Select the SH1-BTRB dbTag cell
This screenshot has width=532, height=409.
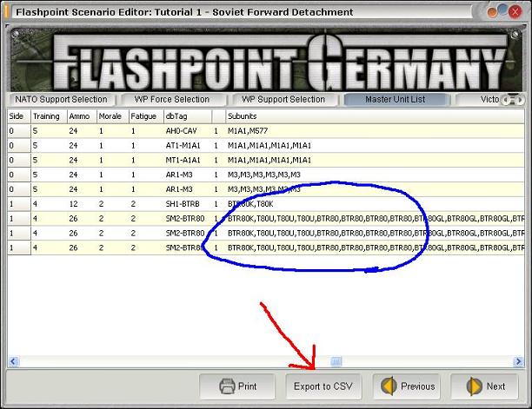pyautogui.click(x=188, y=204)
